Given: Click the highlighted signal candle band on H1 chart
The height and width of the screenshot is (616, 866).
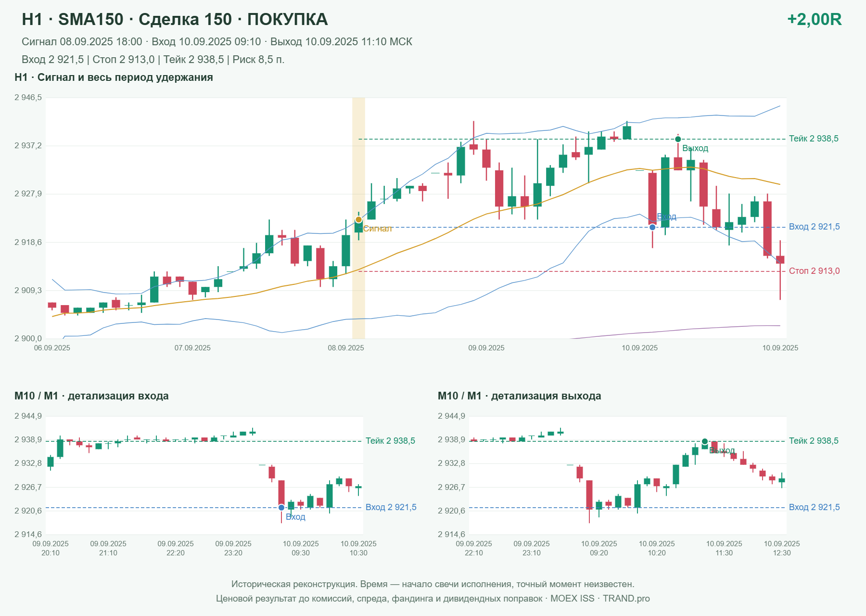Looking at the screenshot, I should pyautogui.click(x=358, y=218).
